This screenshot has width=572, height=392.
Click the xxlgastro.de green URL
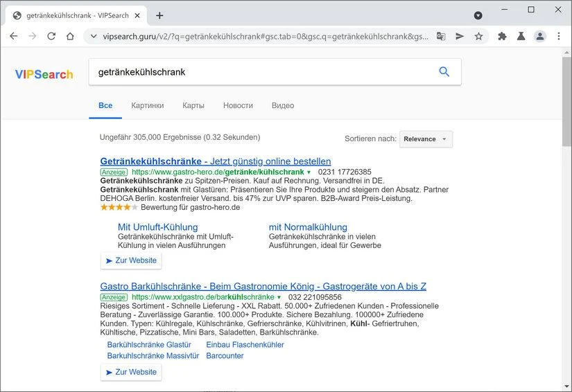(203, 297)
